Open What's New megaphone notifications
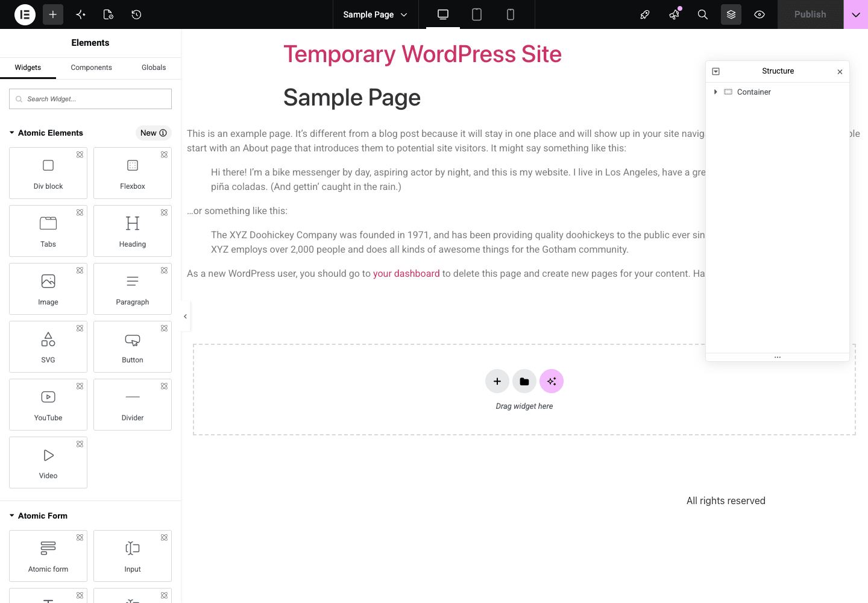This screenshot has height=603, width=868. tap(674, 14)
